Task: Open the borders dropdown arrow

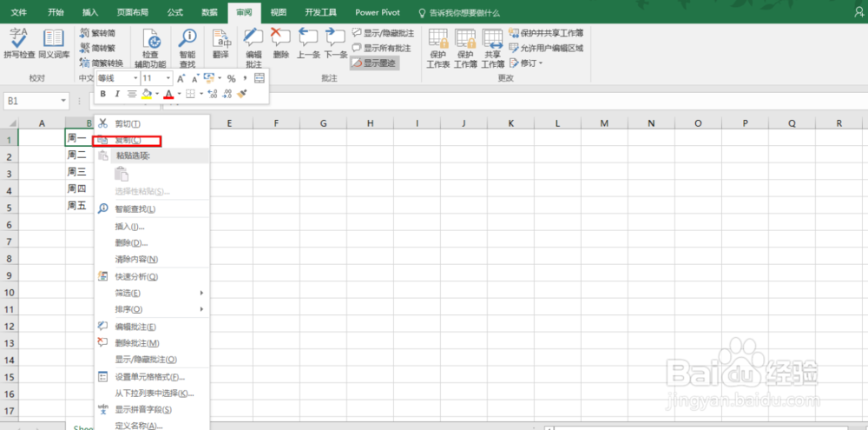Action: 201,94
